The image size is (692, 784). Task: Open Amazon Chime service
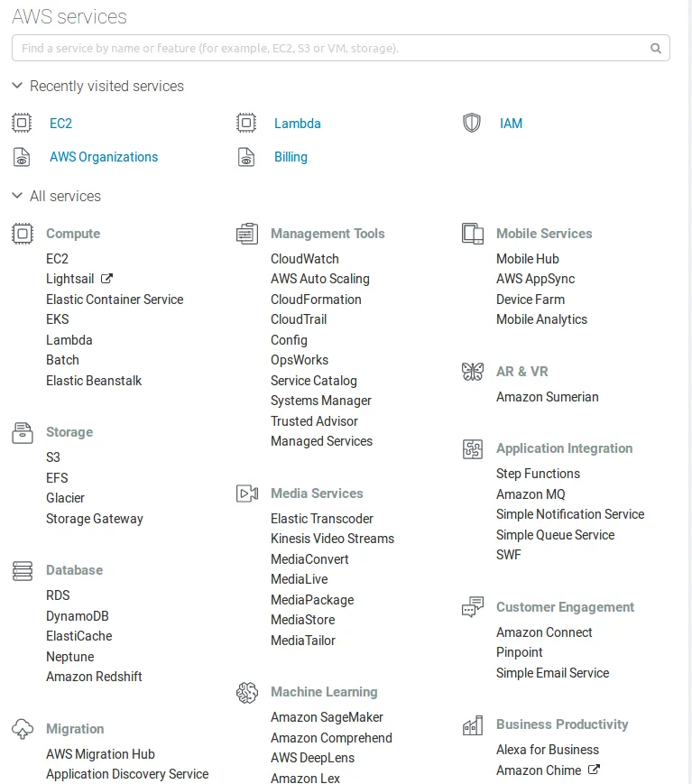pyautogui.click(x=539, y=770)
